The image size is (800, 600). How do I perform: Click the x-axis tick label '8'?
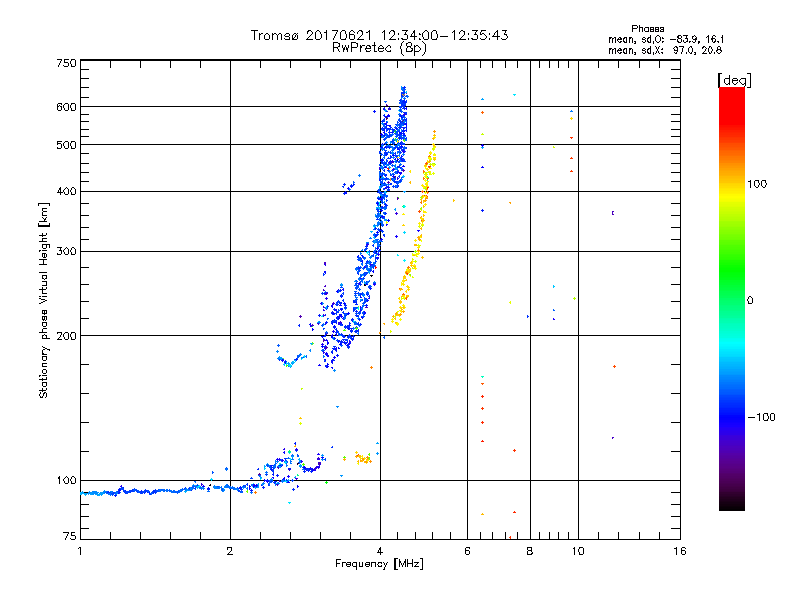point(530,551)
